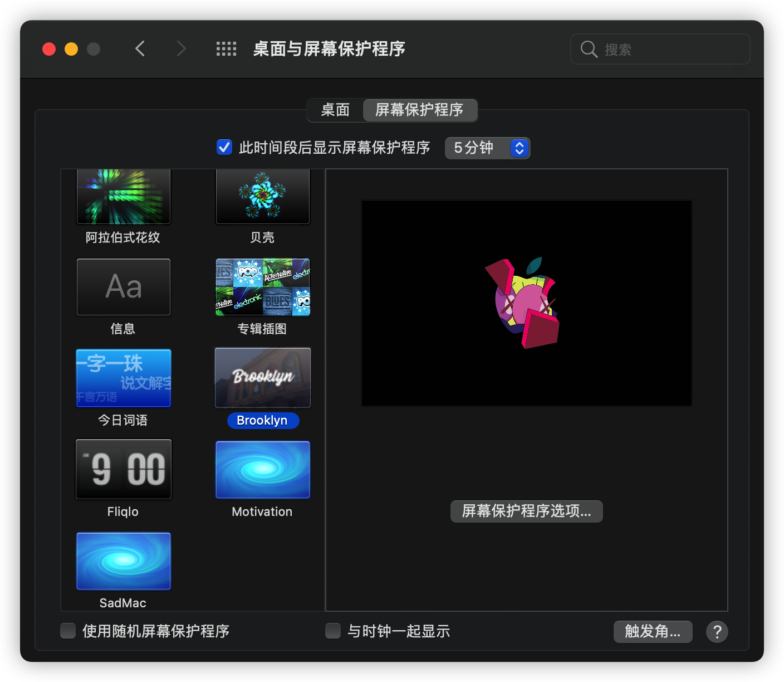The height and width of the screenshot is (682, 784).
Task: Enable 使用随机屏幕保护程序 checkbox
Action: 68,631
